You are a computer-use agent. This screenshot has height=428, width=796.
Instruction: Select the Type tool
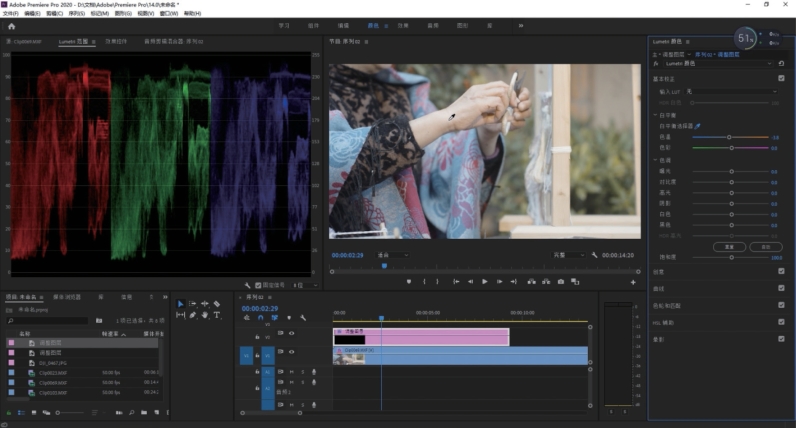[217, 315]
